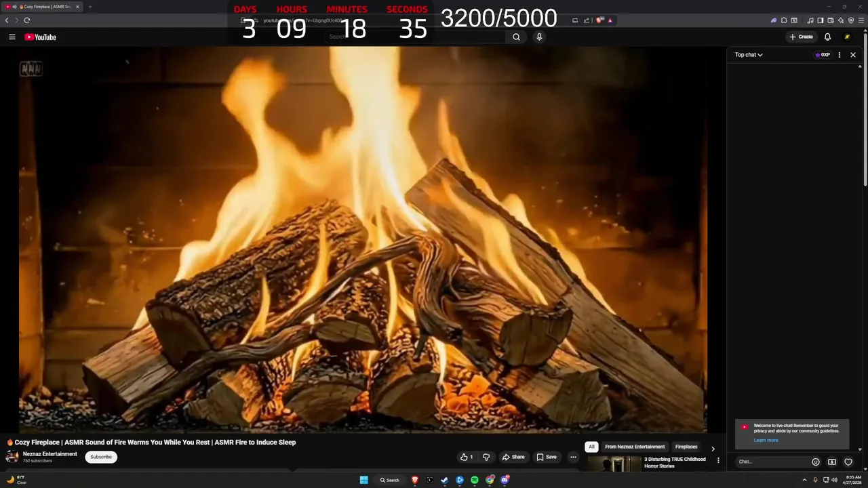Viewport: 868px width, 488px height.
Task: Open more actions menu below the video
Action: click(573, 457)
